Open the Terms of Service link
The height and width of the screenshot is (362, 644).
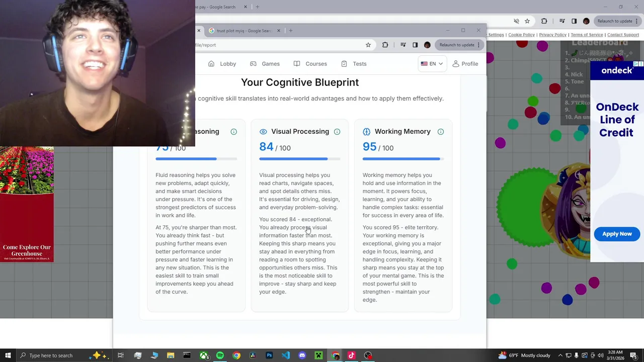click(587, 35)
